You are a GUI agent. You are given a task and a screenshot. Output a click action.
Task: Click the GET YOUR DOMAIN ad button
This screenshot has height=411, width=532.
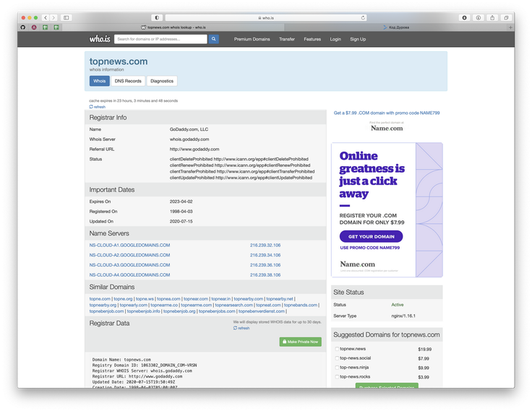[372, 236]
